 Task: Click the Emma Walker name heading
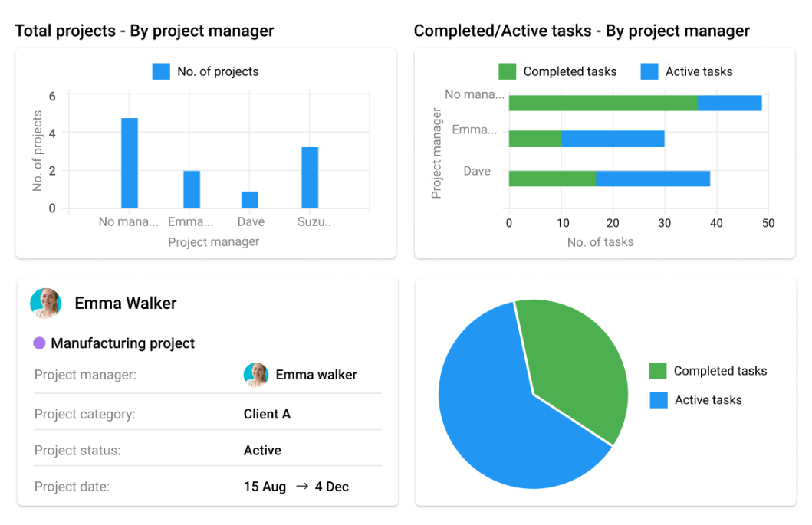point(125,304)
